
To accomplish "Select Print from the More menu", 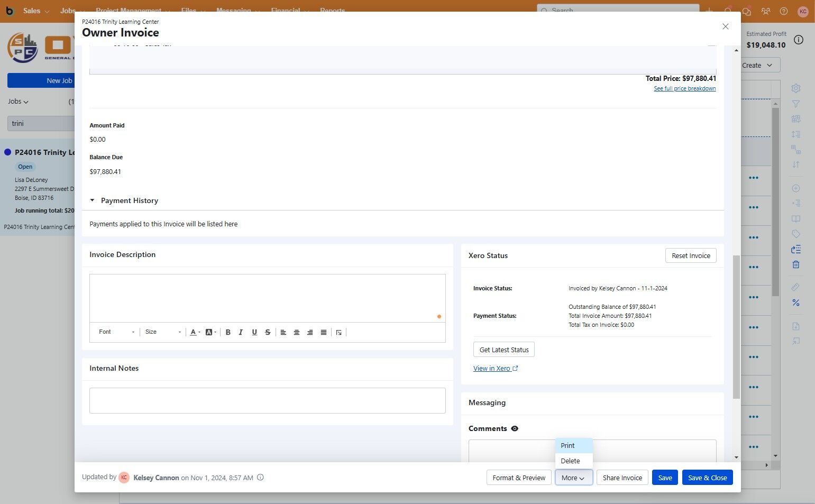I will tap(574, 446).
